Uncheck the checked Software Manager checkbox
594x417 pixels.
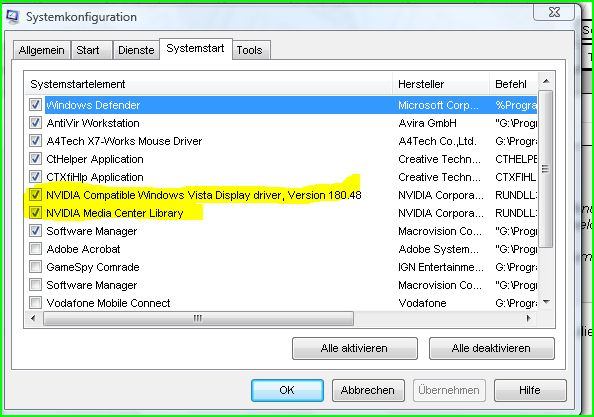click(35, 231)
